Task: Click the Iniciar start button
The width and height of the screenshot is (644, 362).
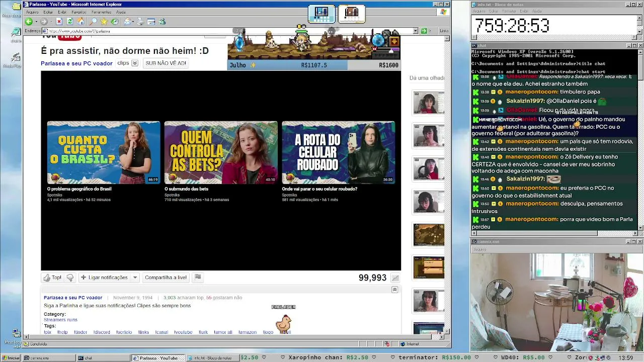Action: pos(11,358)
